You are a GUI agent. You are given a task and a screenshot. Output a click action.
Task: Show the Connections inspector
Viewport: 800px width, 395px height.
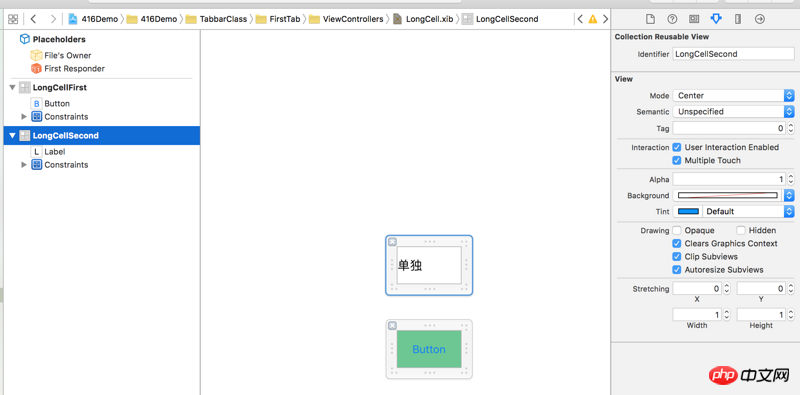click(x=760, y=19)
